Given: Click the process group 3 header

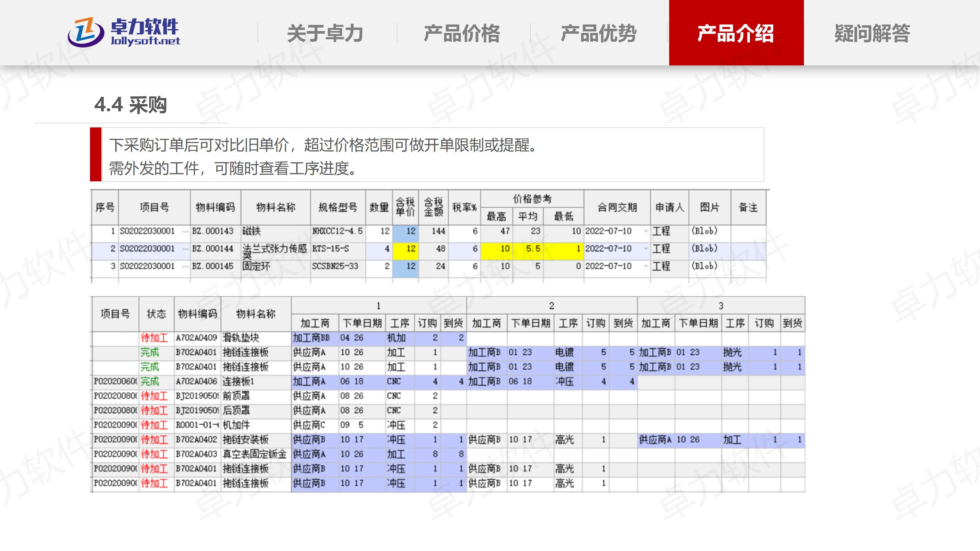Looking at the screenshot, I should coord(721,306).
